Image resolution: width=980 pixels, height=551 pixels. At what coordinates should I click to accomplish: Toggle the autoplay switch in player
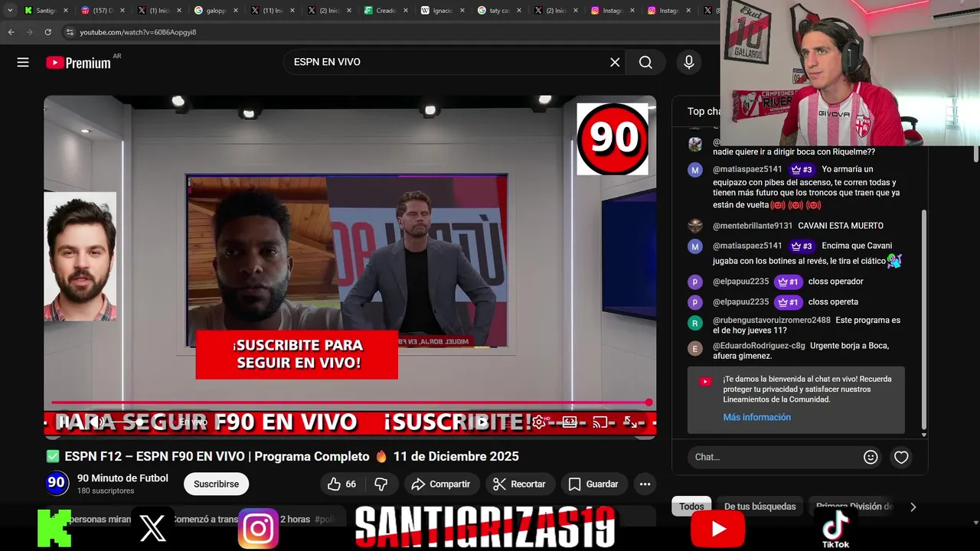tap(481, 422)
